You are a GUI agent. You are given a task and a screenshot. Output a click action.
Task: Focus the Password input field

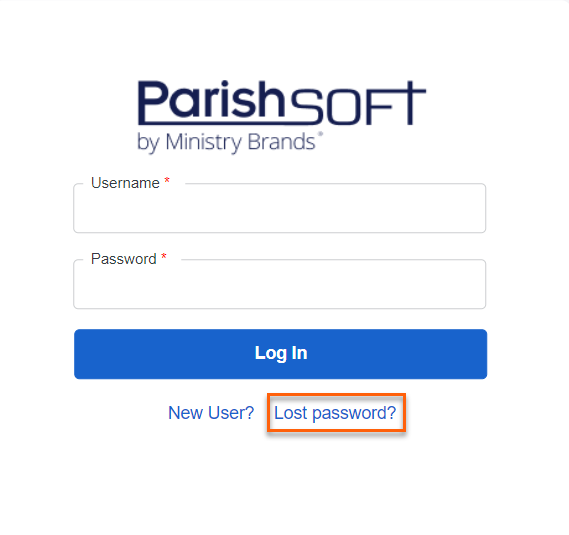(x=279, y=284)
